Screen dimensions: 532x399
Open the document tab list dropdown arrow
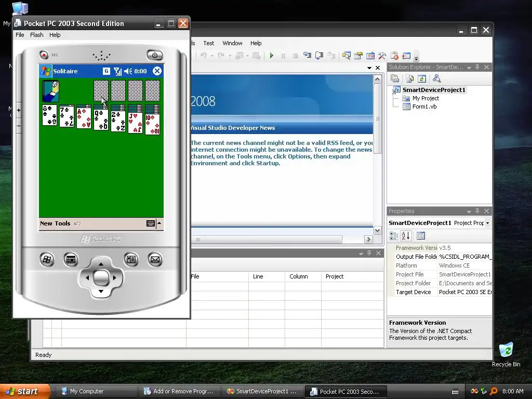(x=369, y=68)
